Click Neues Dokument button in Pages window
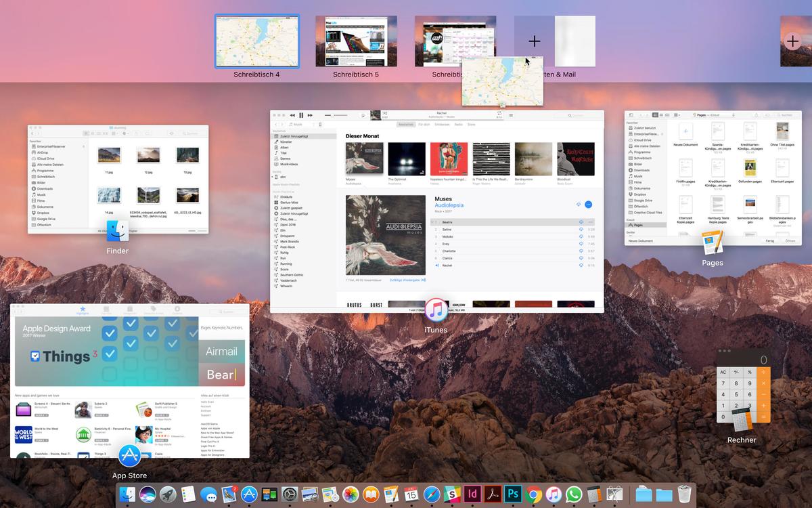 tap(641, 241)
